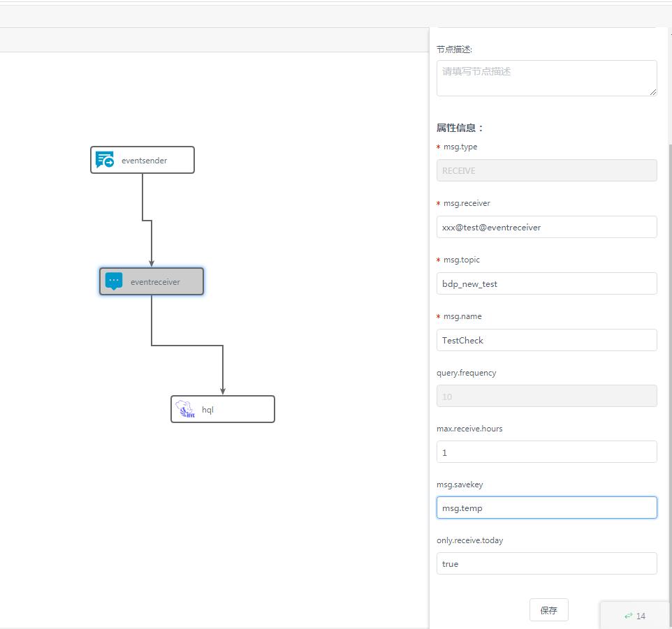The height and width of the screenshot is (629, 672).
Task: Click the msg.name field containing TestCheck
Action: 546,340
